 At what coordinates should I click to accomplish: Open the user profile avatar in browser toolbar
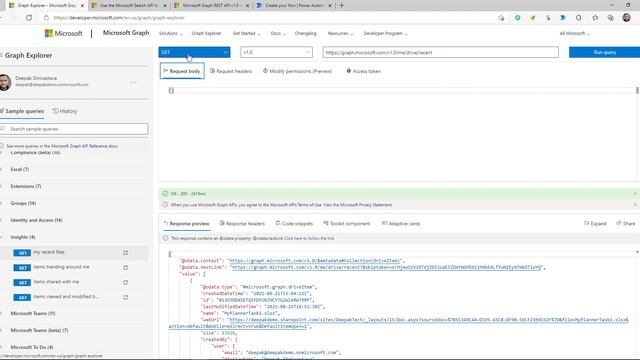click(x=627, y=18)
